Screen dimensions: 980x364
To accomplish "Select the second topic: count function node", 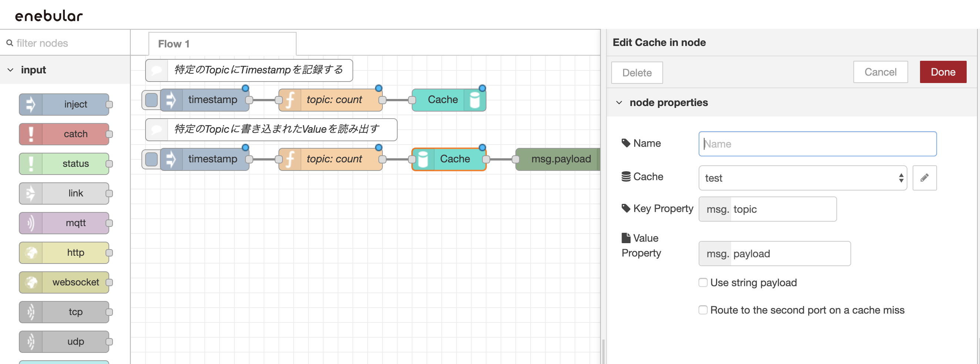I will click(x=330, y=159).
